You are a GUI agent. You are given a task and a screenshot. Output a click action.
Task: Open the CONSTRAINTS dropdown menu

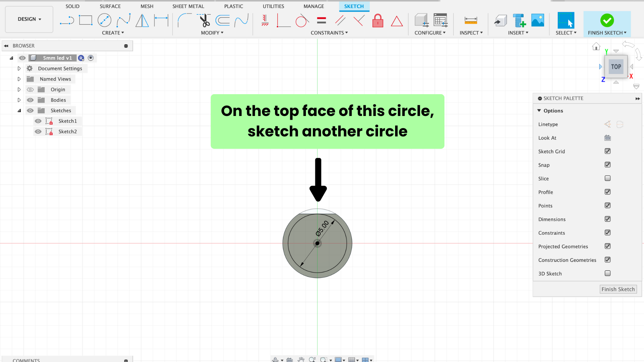(329, 33)
